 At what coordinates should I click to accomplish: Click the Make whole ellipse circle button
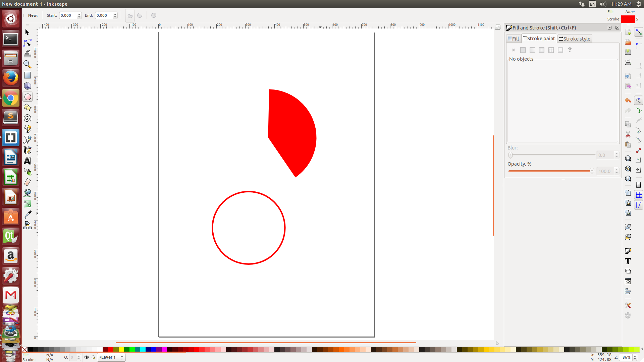coord(154,15)
